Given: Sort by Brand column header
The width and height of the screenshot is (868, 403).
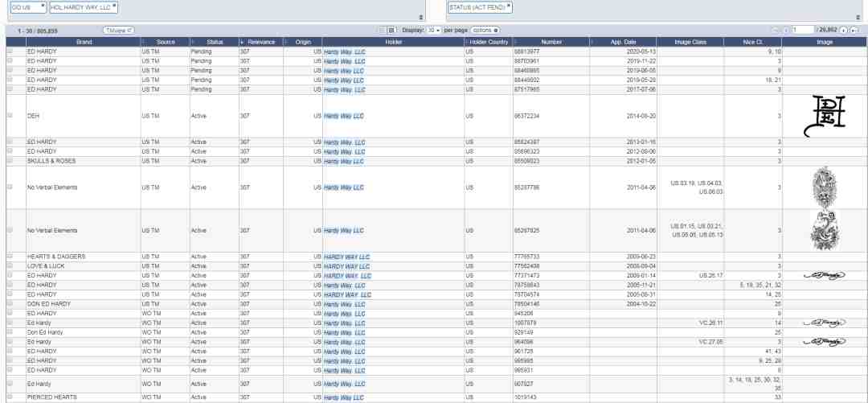Looking at the screenshot, I should (84, 42).
